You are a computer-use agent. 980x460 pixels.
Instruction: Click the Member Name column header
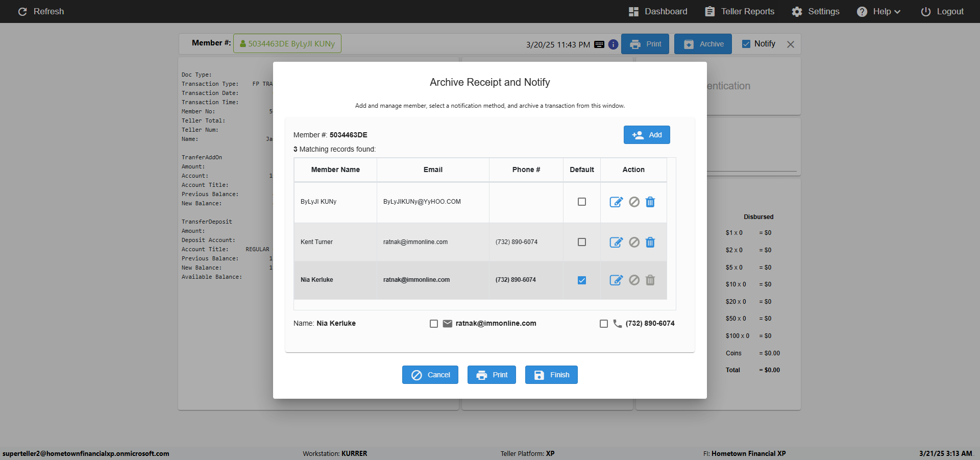pos(335,170)
